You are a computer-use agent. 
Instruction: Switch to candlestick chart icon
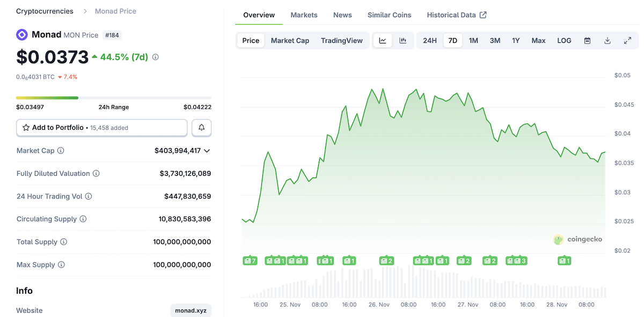[x=402, y=41]
